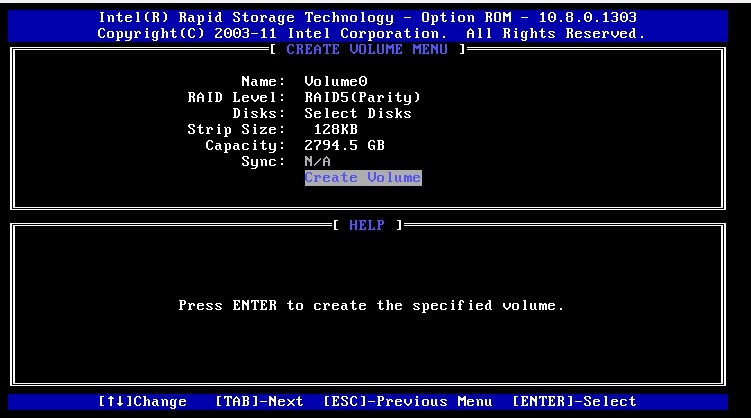
Task: Click the HELP panel title
Action: pos(367,225)
